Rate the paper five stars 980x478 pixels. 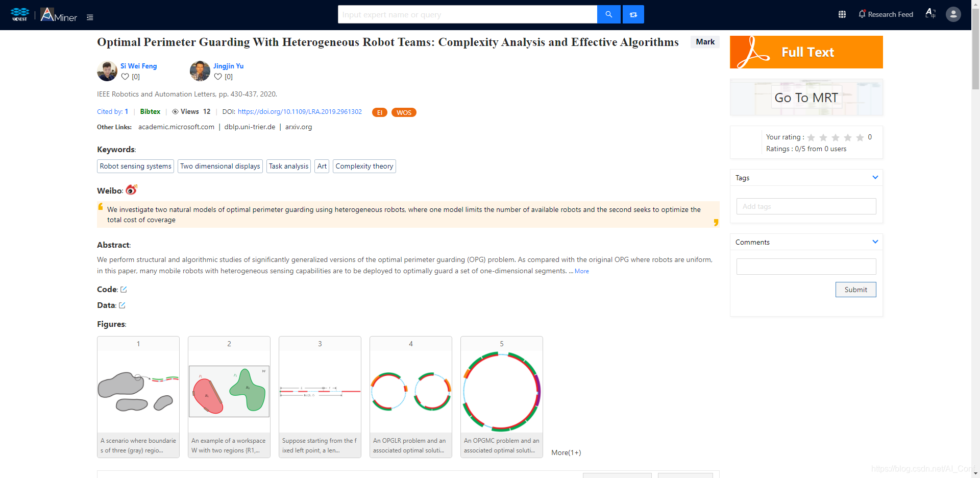[860, 137]
